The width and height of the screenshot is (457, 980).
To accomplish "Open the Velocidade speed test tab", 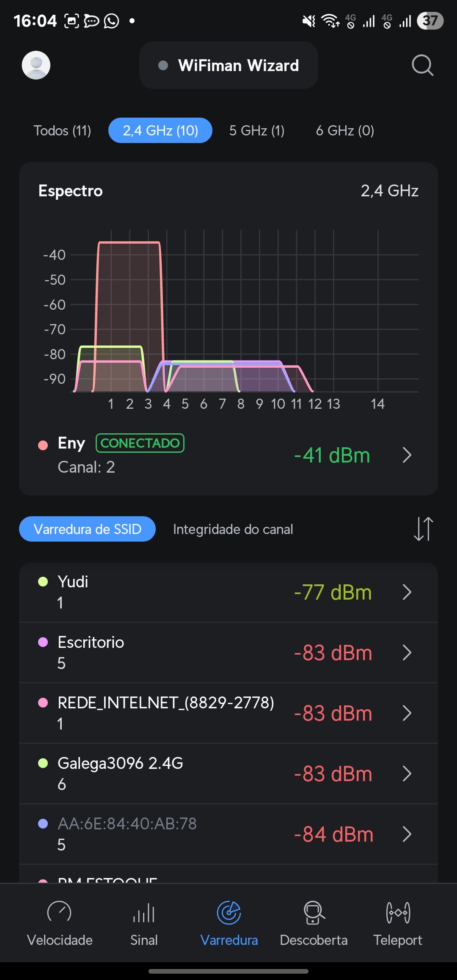I will (60, 922).
